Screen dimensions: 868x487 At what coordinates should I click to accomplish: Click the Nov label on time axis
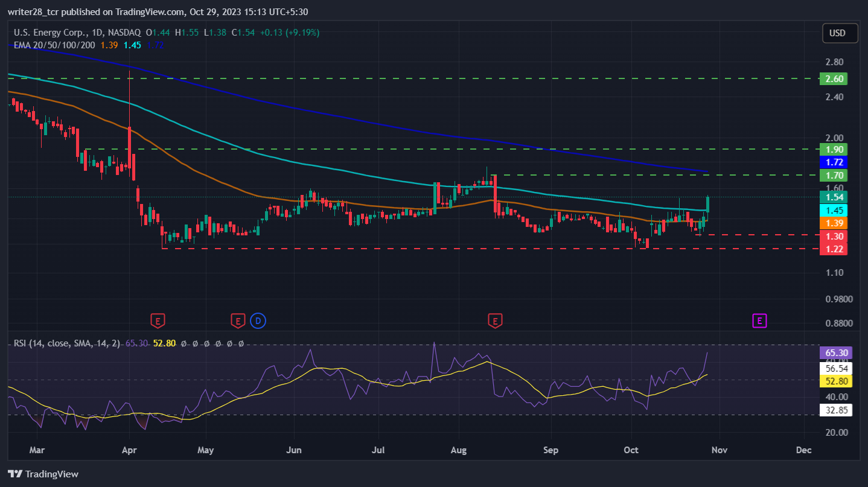point(718,450)
